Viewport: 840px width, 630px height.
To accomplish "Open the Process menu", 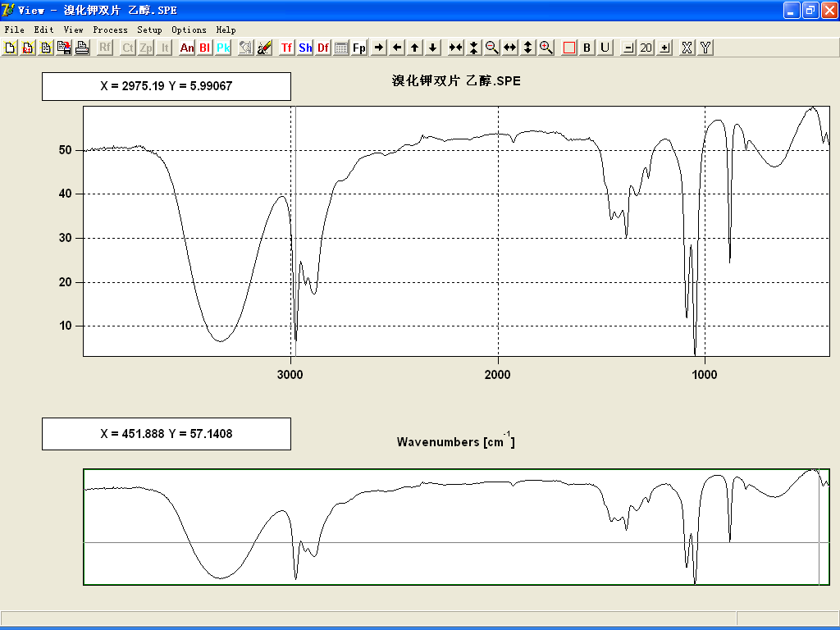I will point(111,30).
